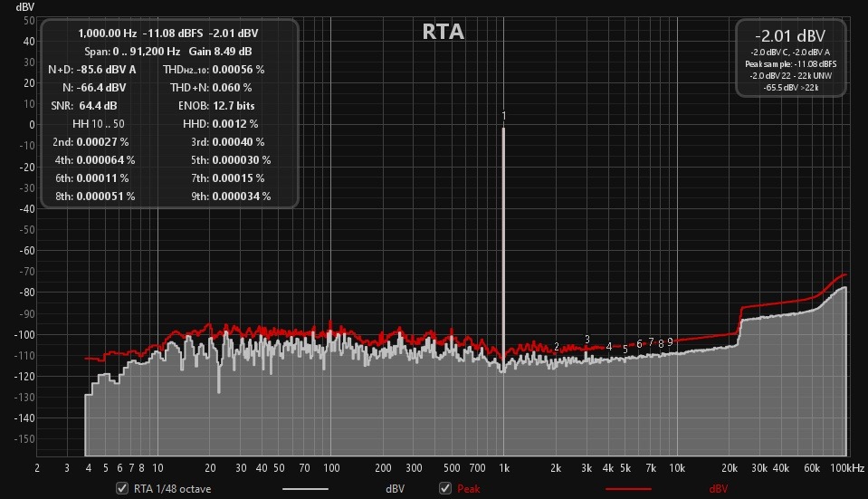This screenshot has height=499, width=868.
Task: Click the red 'Peak' legend label
Action: (x=468, y=489)
